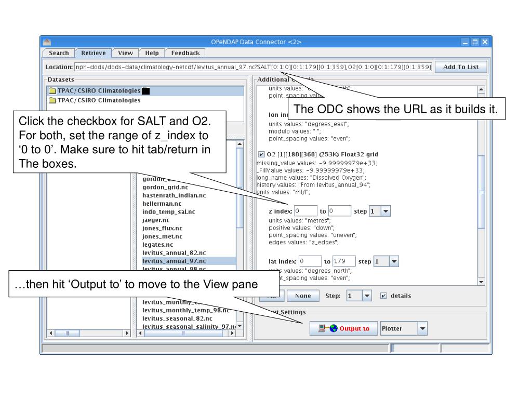Viewport: 532px width, 399px height.
Task: Select hastenrath_indian.nc in file list
Action: point(174,195)
